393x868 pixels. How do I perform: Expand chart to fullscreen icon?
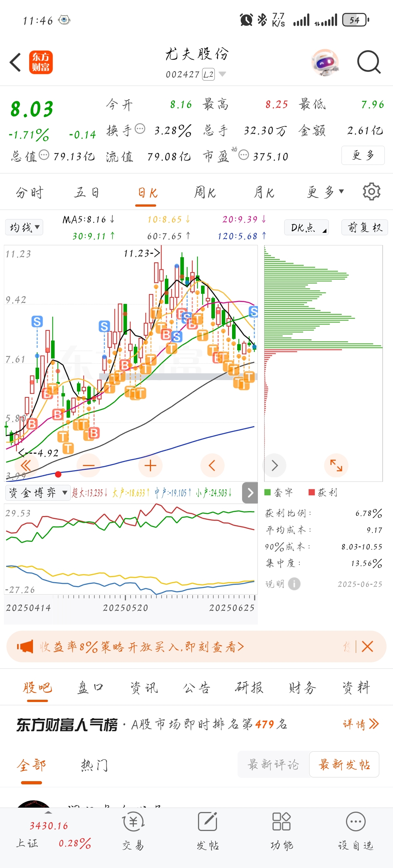click(x=336, y=465)
